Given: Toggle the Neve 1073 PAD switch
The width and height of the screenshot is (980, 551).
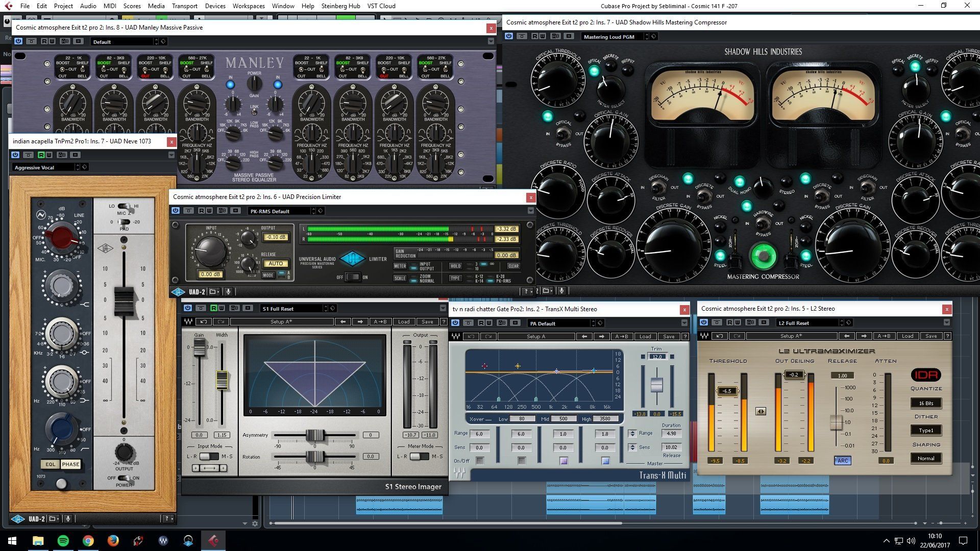Looking at the screenshot, I should [x=124, y=222].
